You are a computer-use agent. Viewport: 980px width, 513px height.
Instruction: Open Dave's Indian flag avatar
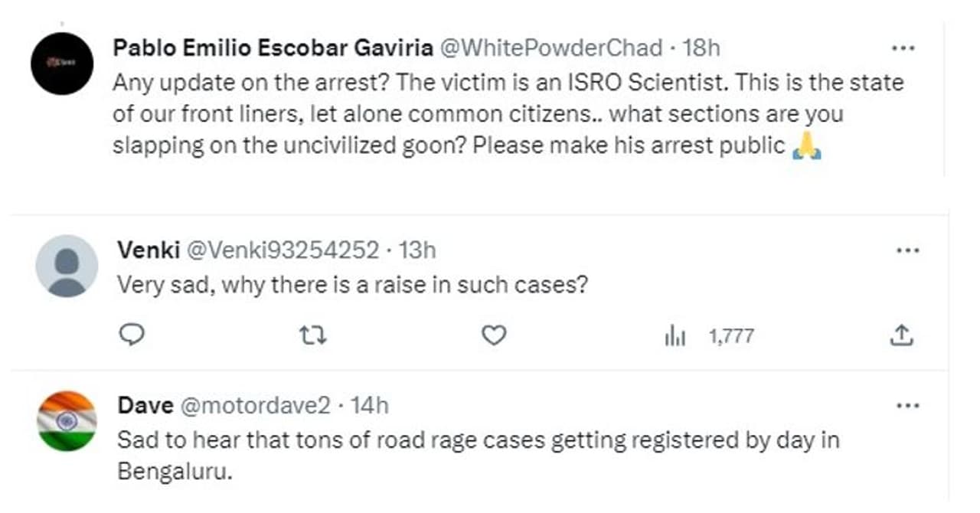tap(67, 421)
